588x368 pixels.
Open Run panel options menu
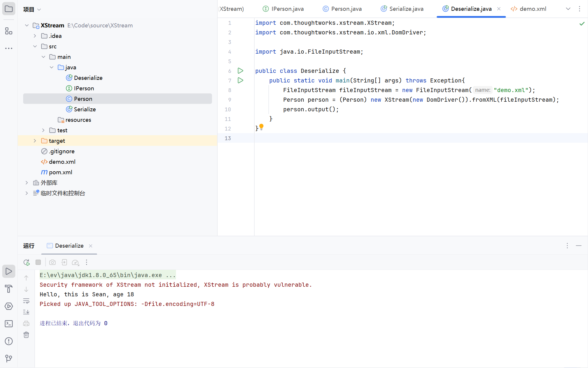[567, 246]
